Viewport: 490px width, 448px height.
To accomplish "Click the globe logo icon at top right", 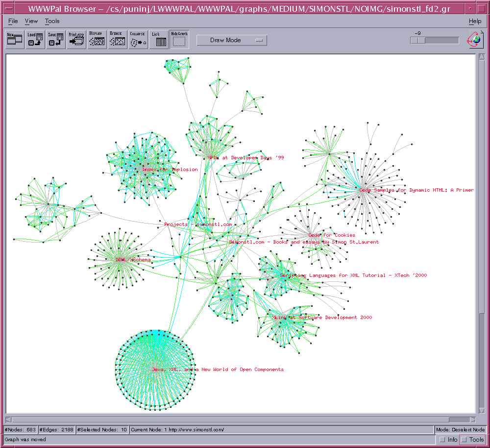I will [x=474, y=40].
